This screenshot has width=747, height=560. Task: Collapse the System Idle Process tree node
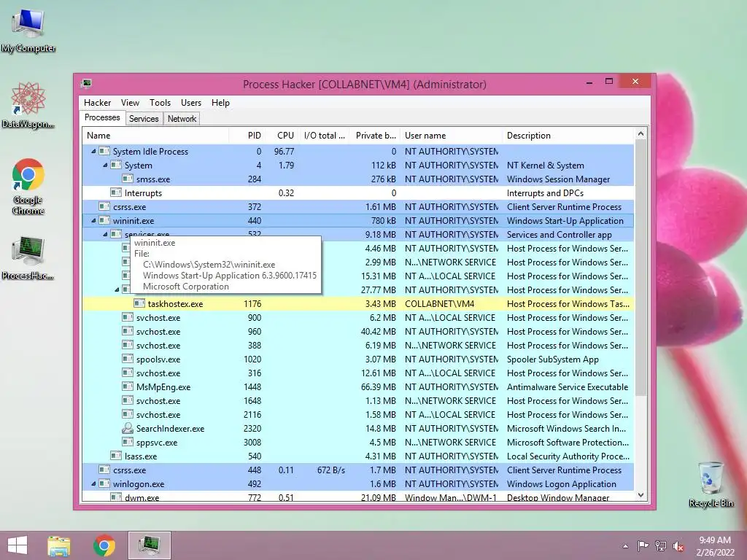pyautogui.click(x=93, y=152)
